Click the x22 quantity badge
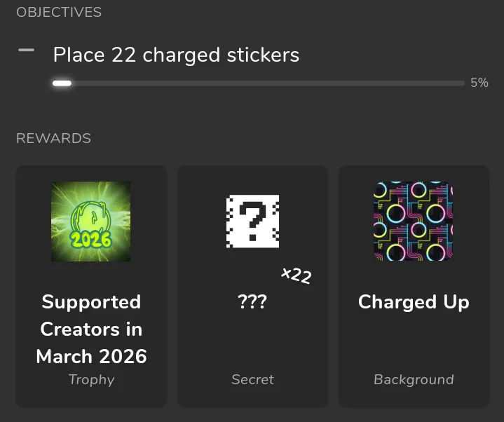The height and width of the screenshot is (422, 504). pos(296,275)
